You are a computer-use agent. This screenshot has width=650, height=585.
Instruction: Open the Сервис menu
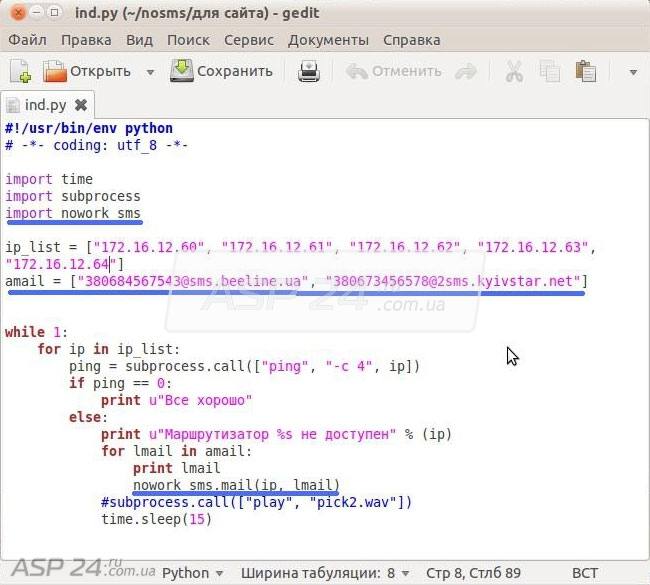pyautogui.click(x=249, y=40)
